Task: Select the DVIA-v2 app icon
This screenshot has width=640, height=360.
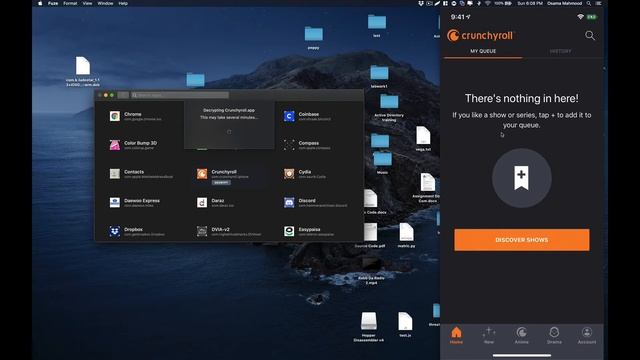Action: point(202,231)
